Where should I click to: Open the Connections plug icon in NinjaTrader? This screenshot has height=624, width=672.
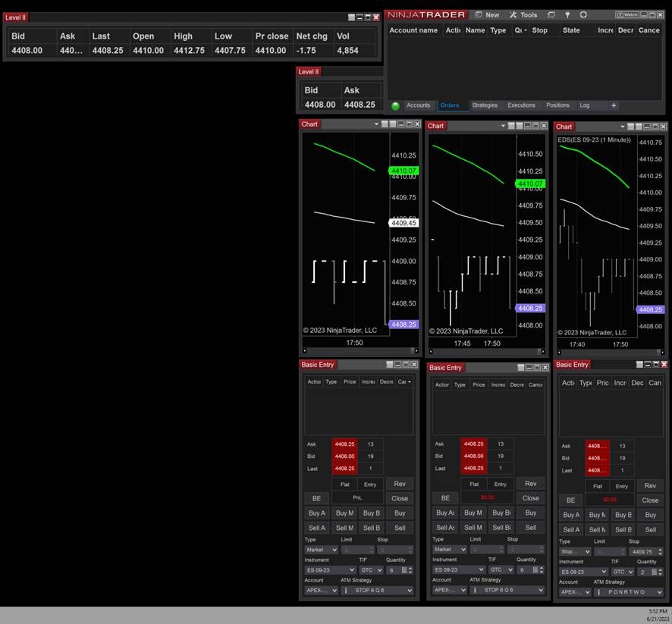[567, 15]
